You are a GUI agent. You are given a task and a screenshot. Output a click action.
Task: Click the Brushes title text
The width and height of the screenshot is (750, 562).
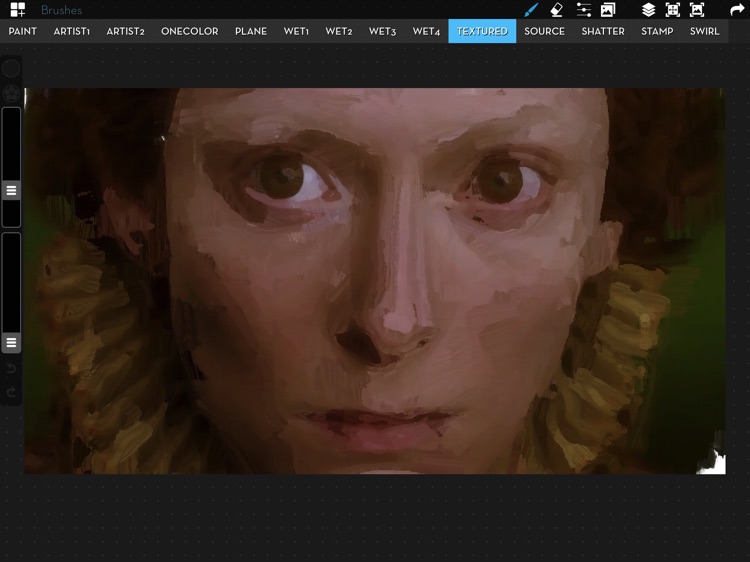coord(61,10)
